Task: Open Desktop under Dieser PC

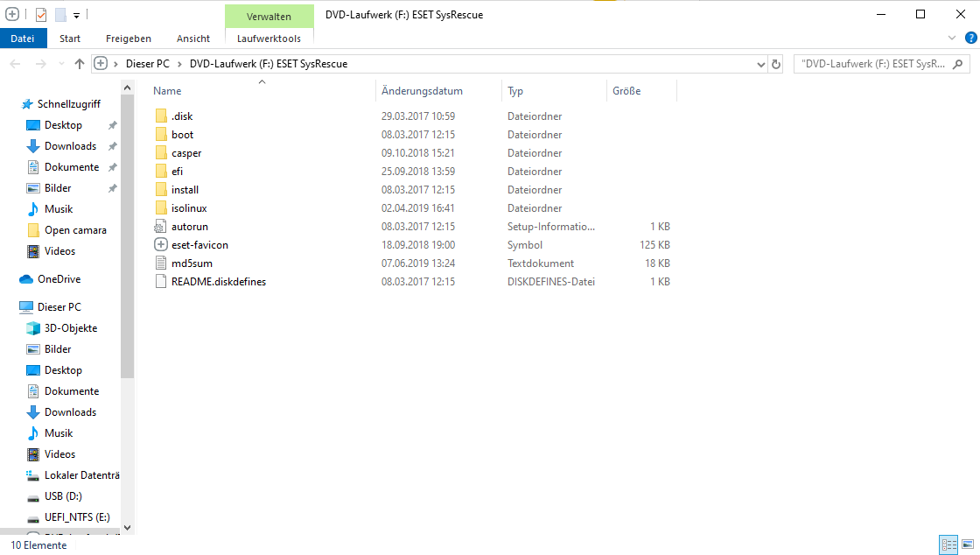Action: pos(63,370)
